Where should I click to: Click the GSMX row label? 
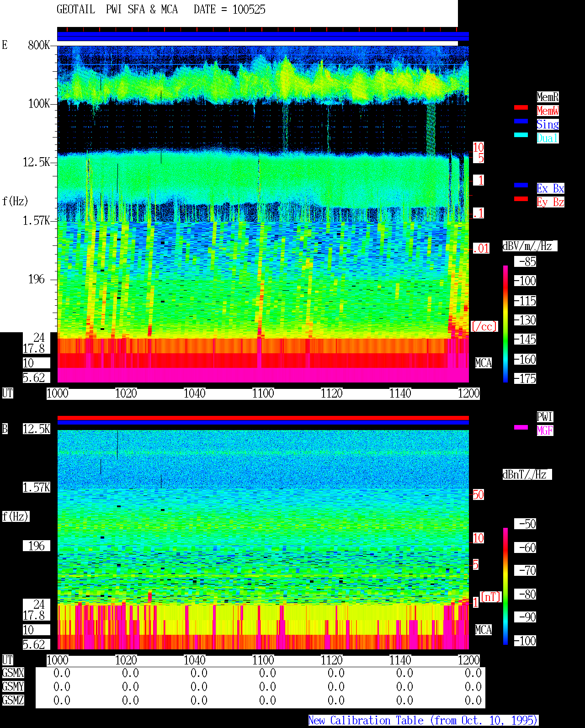click(13, 673)
